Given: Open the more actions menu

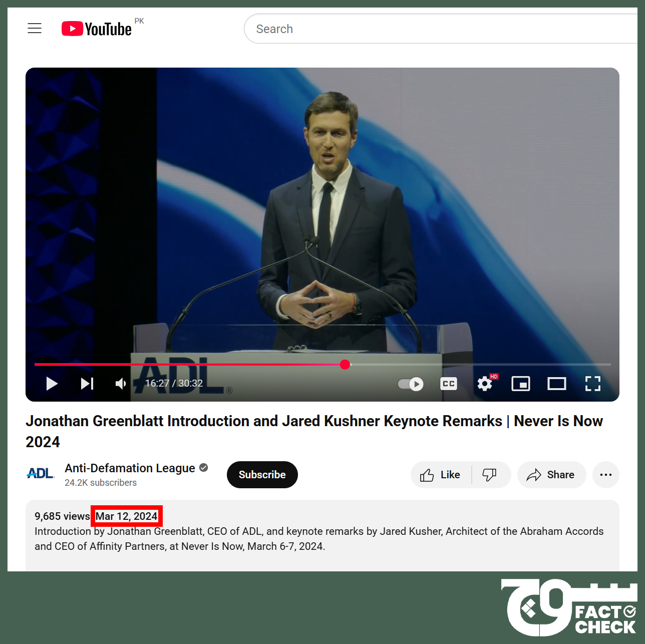Looking at the screenshot, I should [x=606, y=475].
